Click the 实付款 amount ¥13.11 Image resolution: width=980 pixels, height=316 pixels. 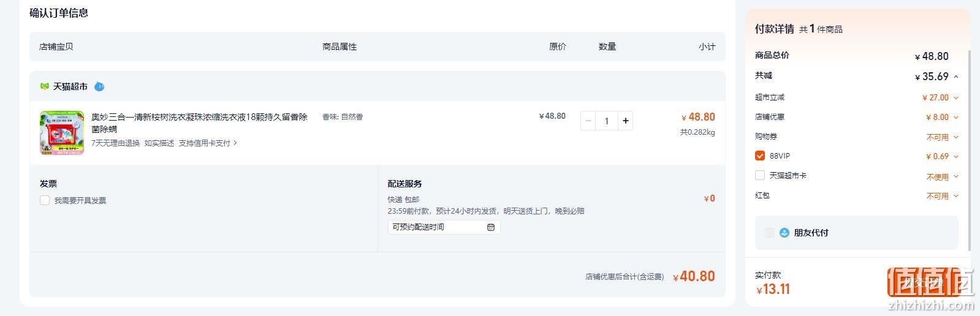(x=773, y=289)
